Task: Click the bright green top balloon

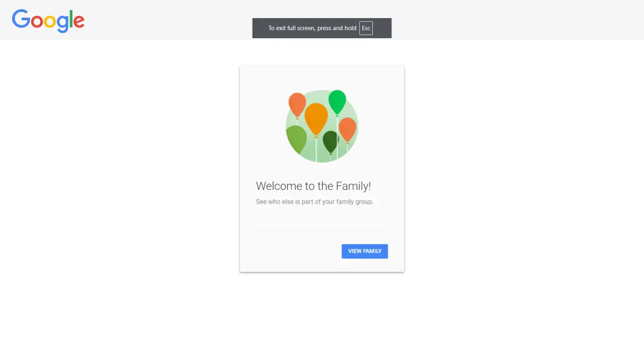Action: (x=337, y=102)
